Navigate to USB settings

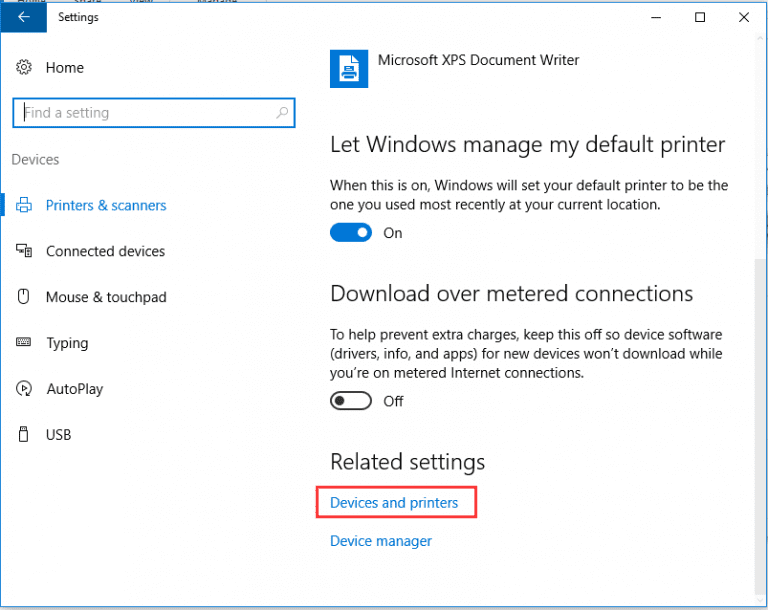(x=58, y=435)
